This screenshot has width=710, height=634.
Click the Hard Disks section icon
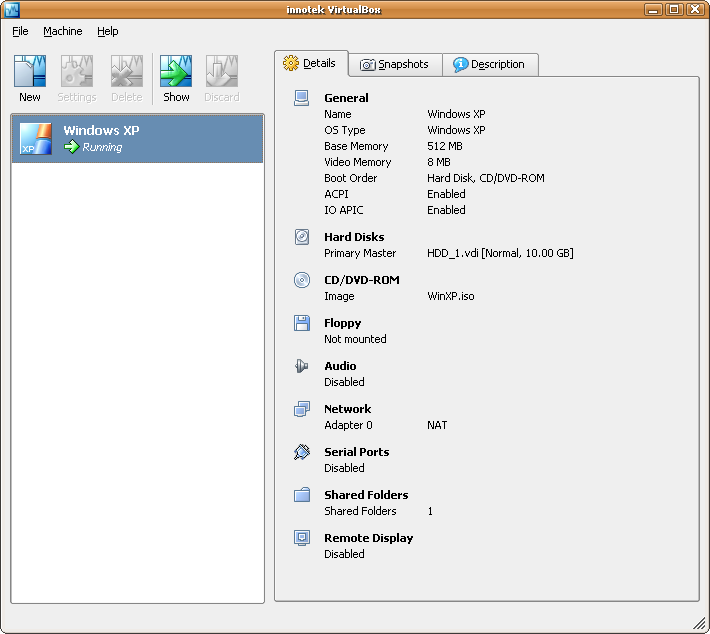tap(302, 237)
